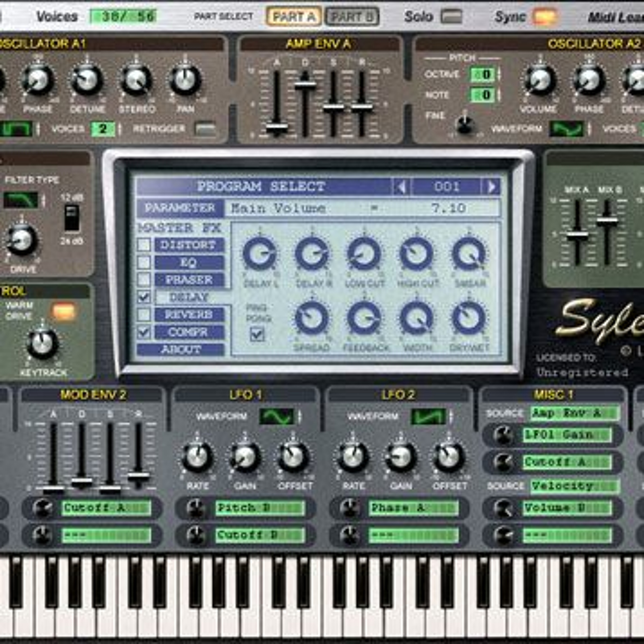Click the Oscillator A2 Volume knob
The width and height of the screenshot is (644, 644).
tap(540, 80)
